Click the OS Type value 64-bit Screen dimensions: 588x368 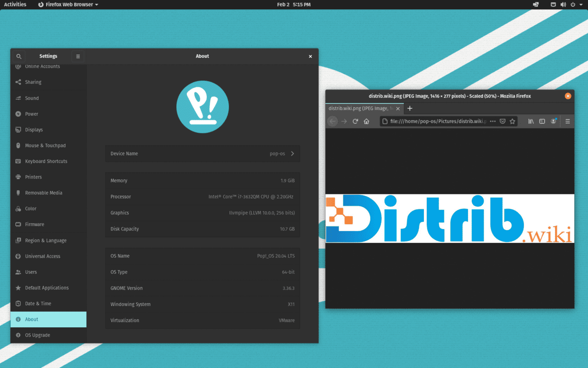pyautogui.click(x=288, y=272)
